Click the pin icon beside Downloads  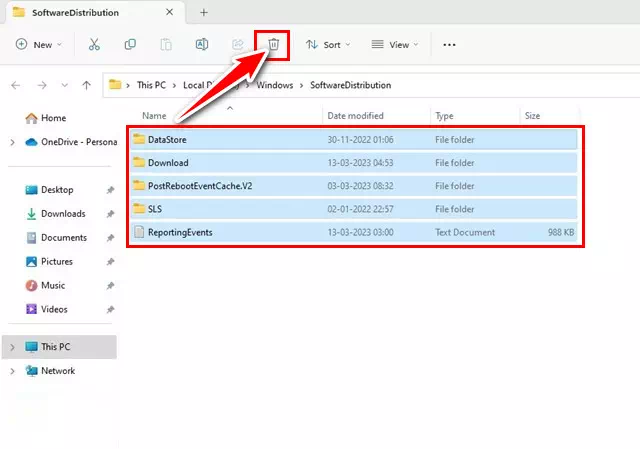point(110,214)
